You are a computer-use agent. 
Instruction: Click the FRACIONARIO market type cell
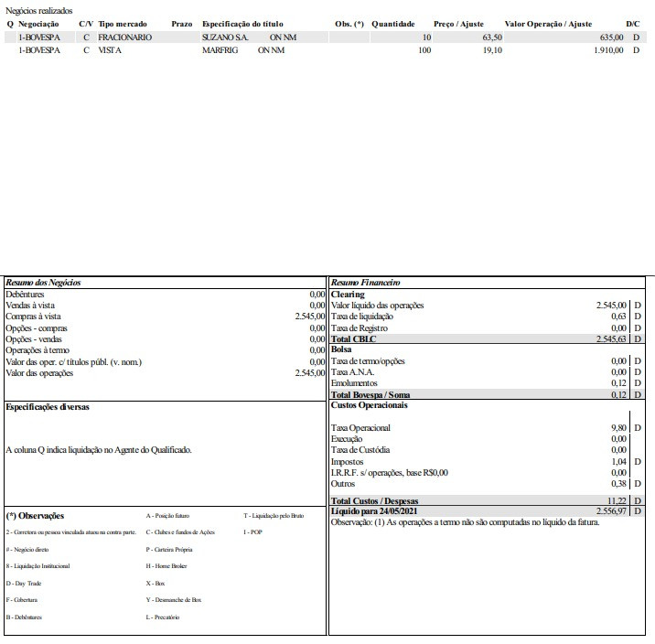click(125, 38)
